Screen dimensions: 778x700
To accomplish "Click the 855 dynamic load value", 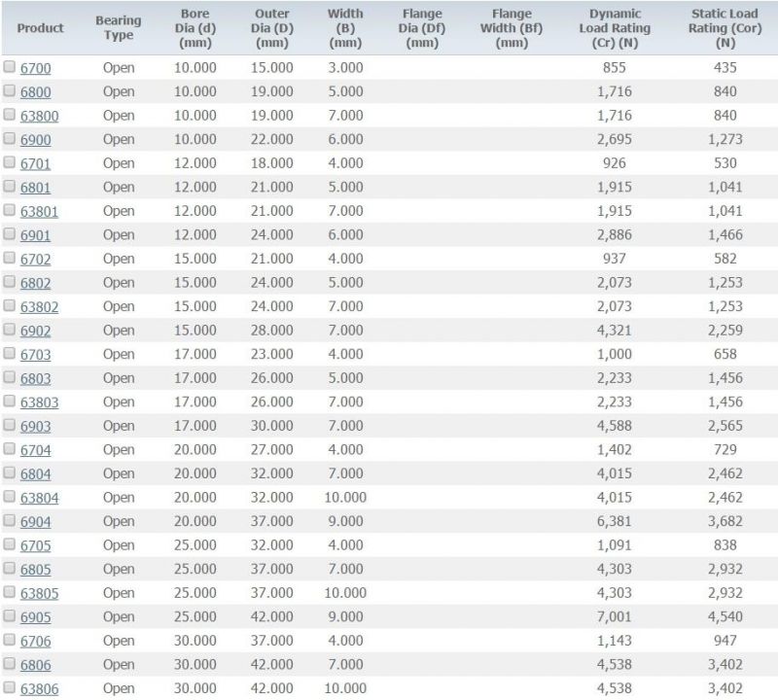I will 615,67.
